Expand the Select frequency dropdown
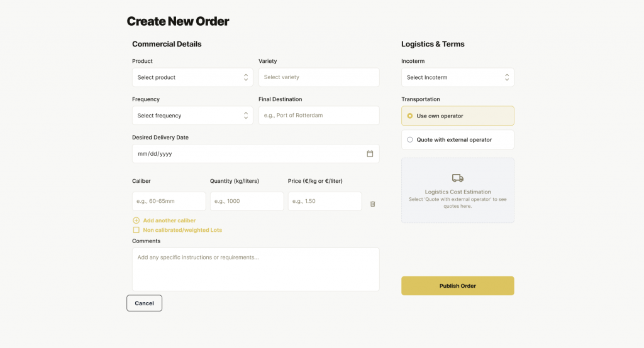The width and height of the screenshot is (644, 348). 192,116
